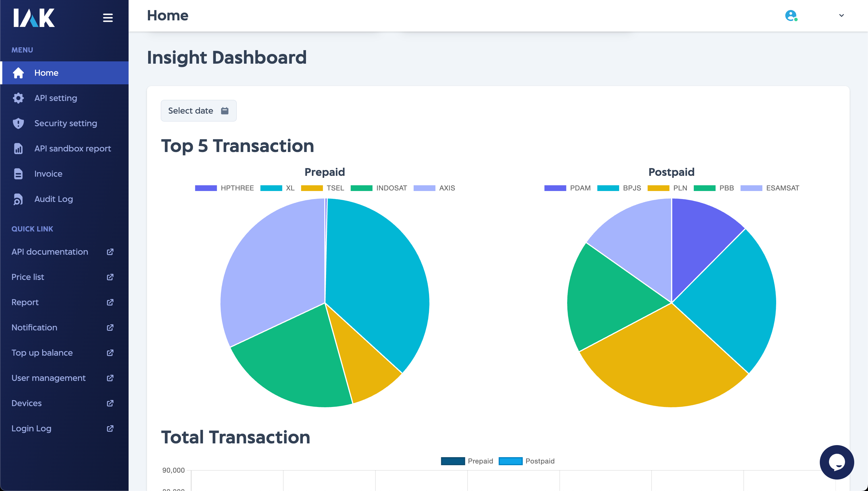This screenshot has width=868, height=491.
Task: Toggle the hamburger menu icon
Action: click(108, 17)
